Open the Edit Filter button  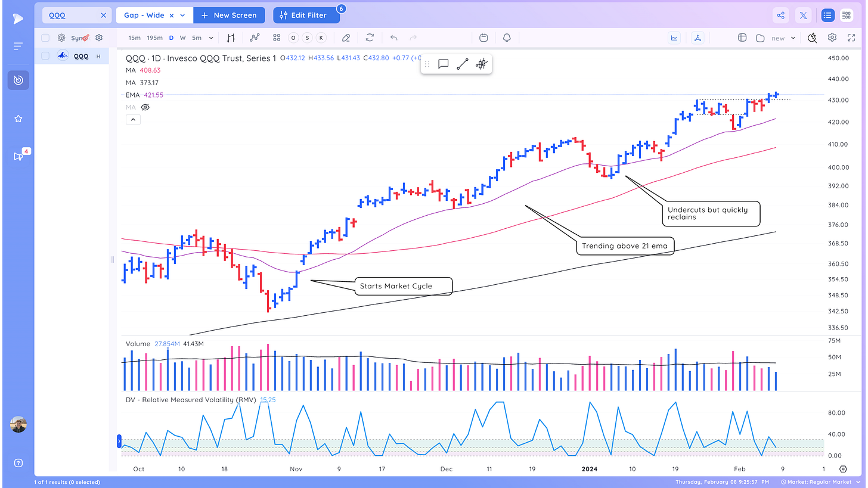pos(306,15)
